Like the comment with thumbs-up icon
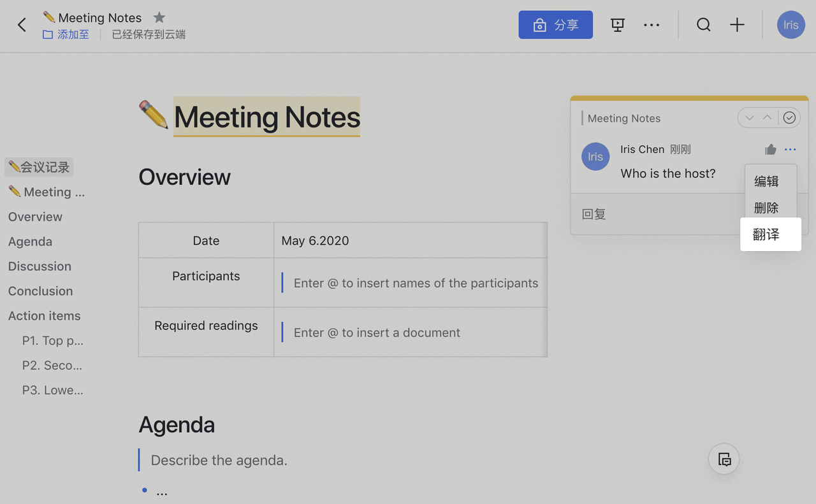816x504 pixels. coord(771,150)
